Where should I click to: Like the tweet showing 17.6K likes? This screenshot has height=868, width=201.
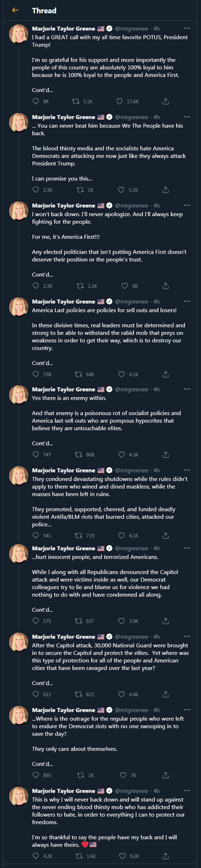[x=120, y=101]
